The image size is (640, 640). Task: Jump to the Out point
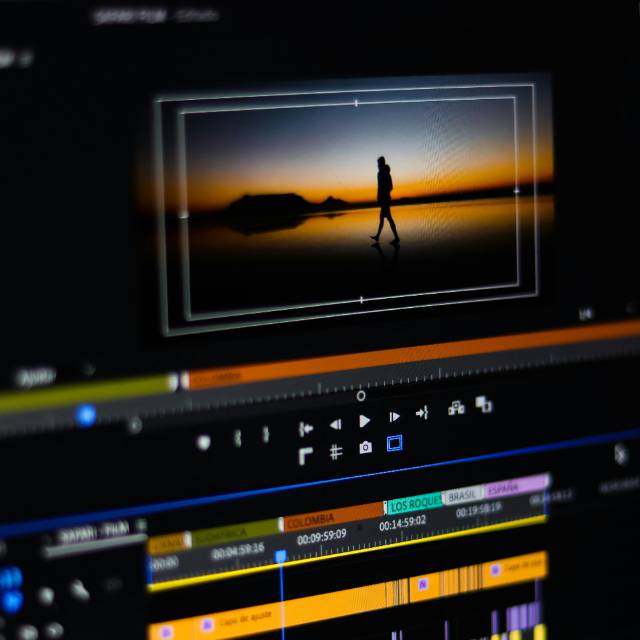pos(422,412)
